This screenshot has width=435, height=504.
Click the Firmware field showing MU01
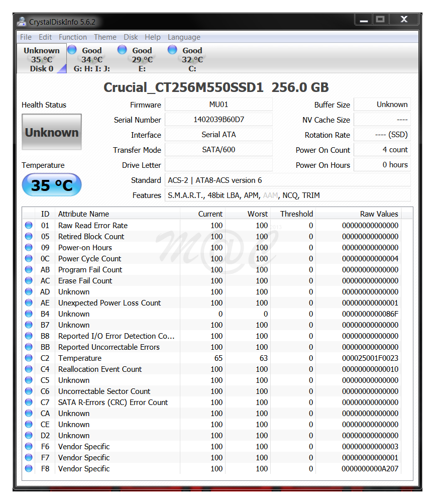click(x=219, y=105)
